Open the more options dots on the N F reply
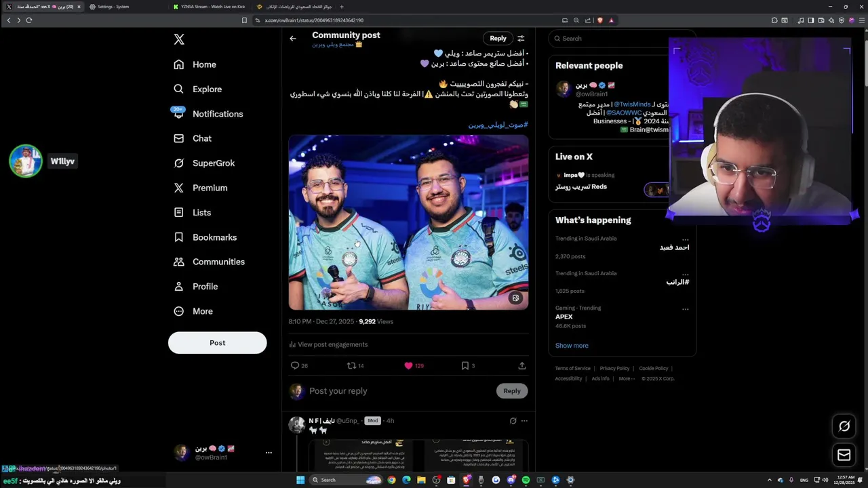The width and height of the screenshot is (868, 488). (x=524, y=421)
